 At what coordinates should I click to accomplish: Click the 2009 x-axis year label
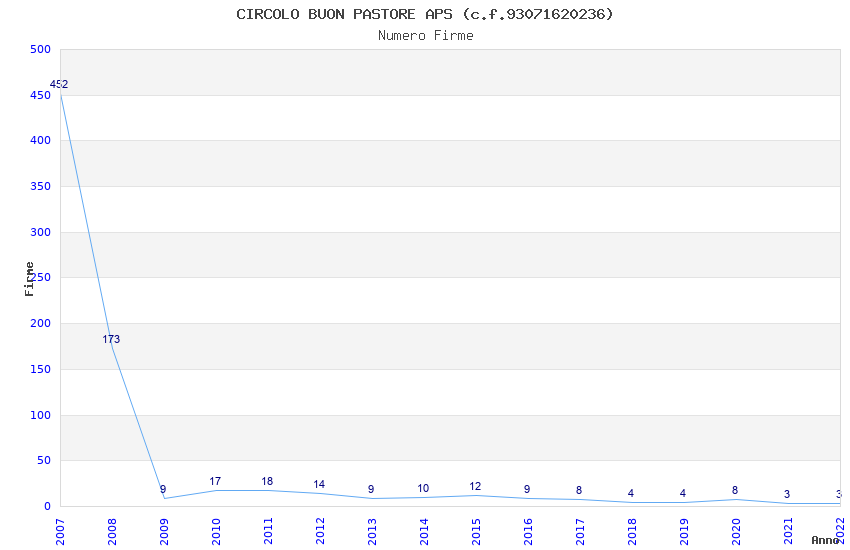[164, 532]
